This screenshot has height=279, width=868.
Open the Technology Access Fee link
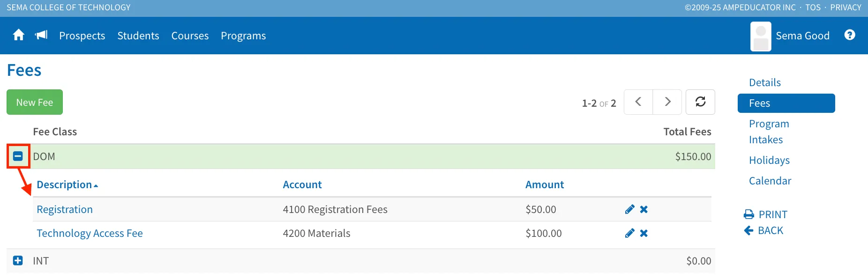[90, 233]
